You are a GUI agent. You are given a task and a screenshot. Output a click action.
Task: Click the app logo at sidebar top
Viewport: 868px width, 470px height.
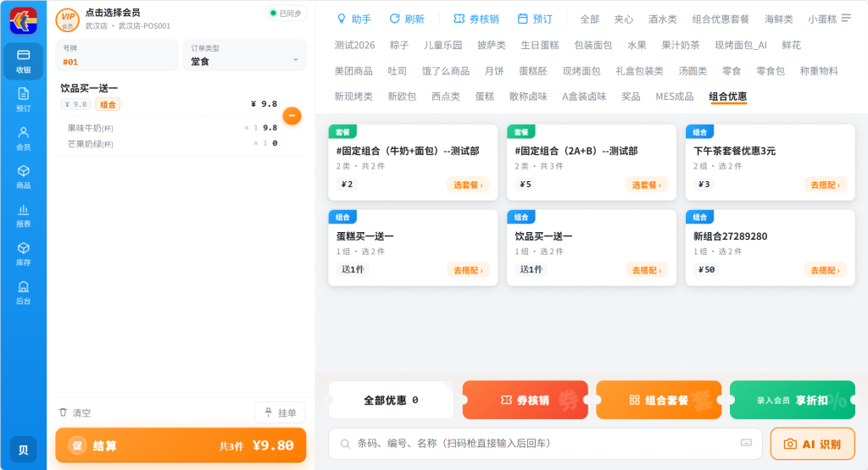[x=23, y=21]
